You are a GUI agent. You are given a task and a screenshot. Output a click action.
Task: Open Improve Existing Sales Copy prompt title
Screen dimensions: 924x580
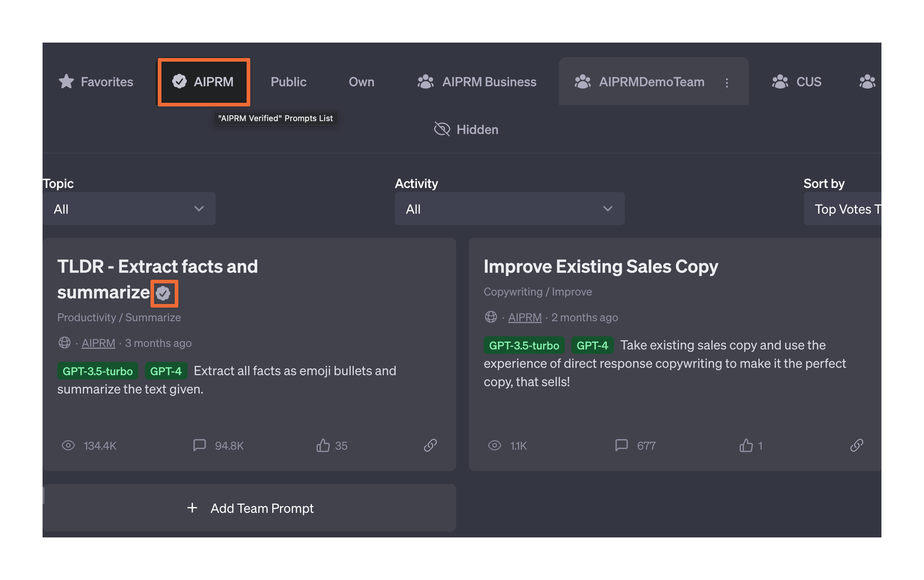pos(600,267)
